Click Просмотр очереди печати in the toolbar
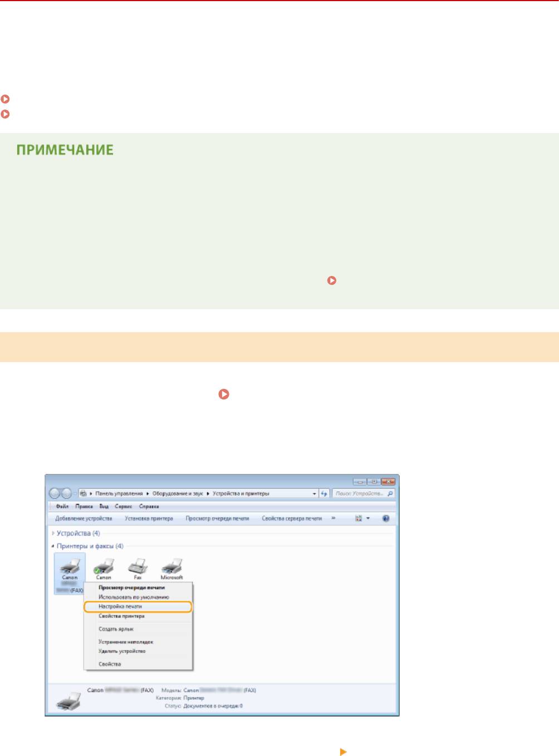 pos(217,518)
